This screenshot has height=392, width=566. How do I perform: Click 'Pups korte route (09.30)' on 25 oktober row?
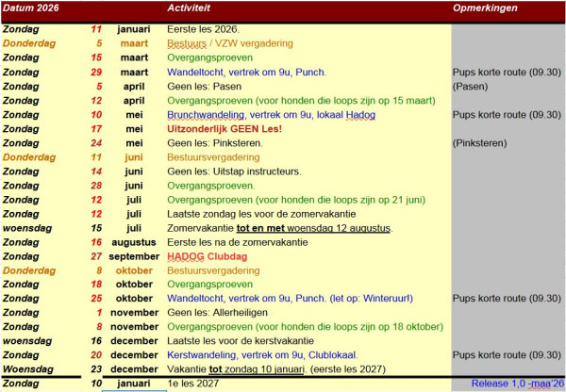(x=507, y=299)
